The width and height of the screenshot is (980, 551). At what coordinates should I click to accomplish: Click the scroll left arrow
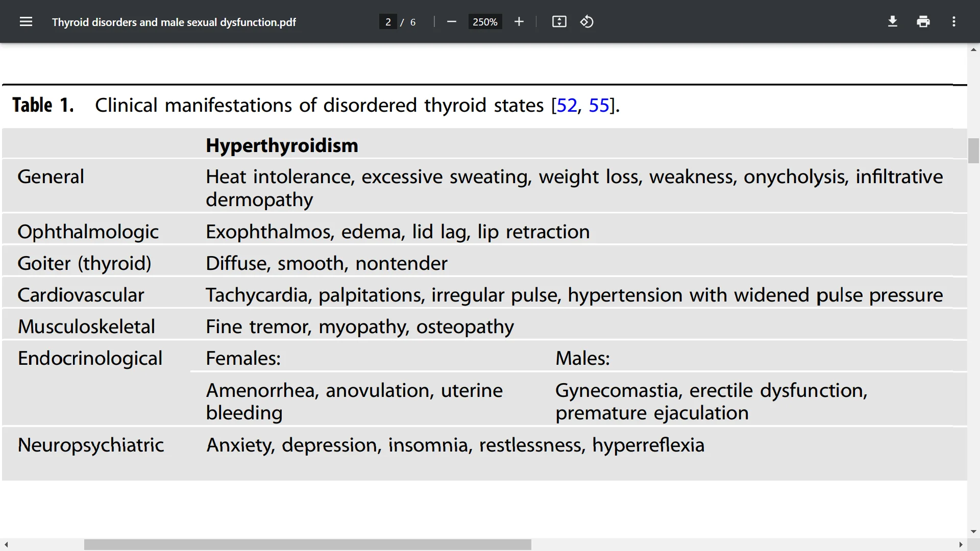pyautogui.click(x=6, y=545)
